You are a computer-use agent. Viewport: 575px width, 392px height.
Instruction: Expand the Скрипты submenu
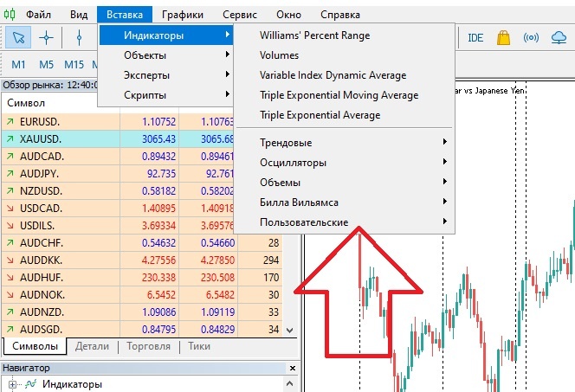tap(166, 95)
